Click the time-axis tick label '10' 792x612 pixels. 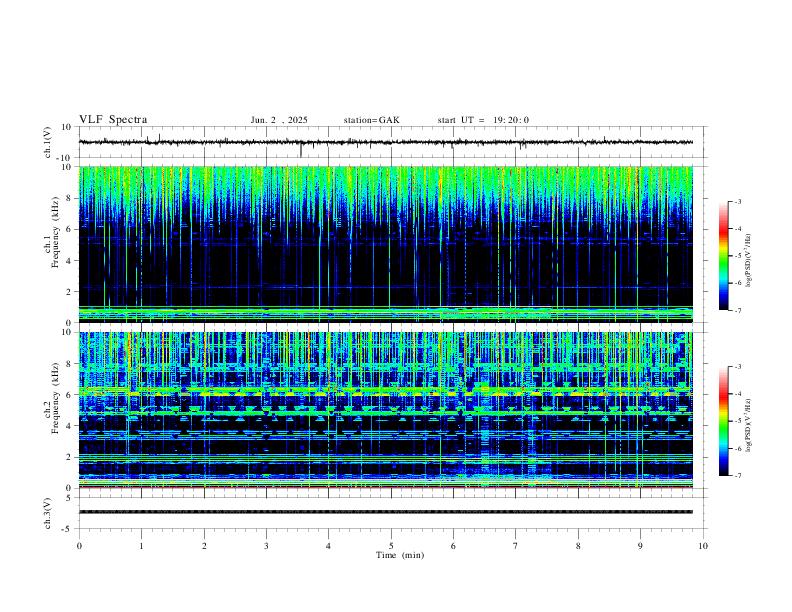click(703, 546)
